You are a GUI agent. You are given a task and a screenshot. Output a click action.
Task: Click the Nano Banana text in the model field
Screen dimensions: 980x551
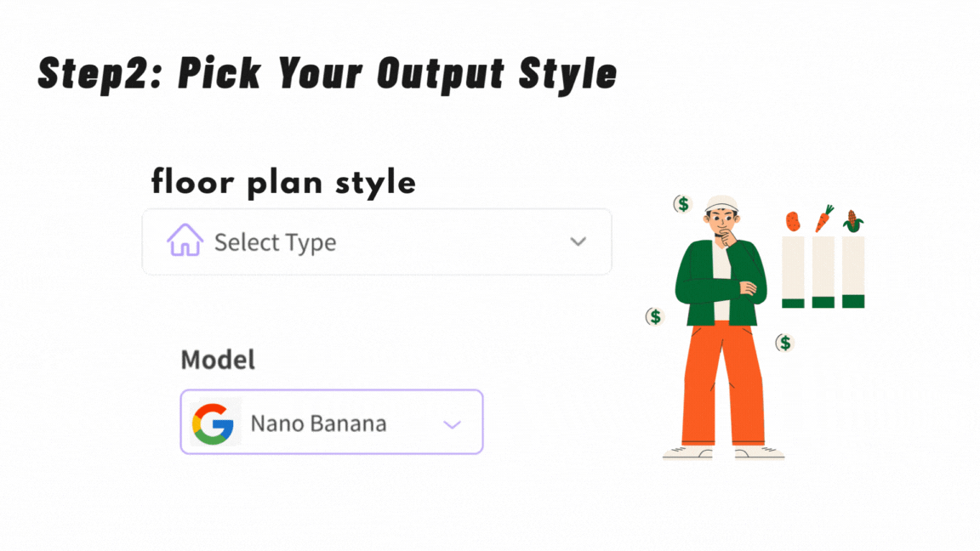(318, 423)
